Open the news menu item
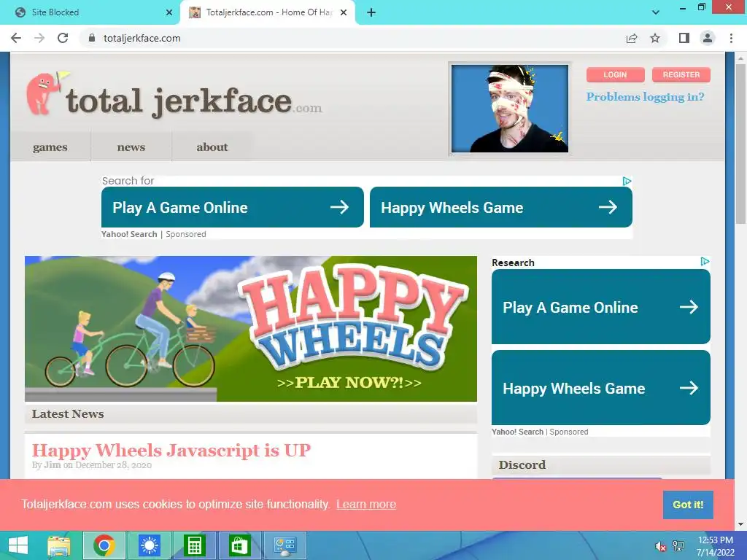747x560 pixels. (131, 147)
